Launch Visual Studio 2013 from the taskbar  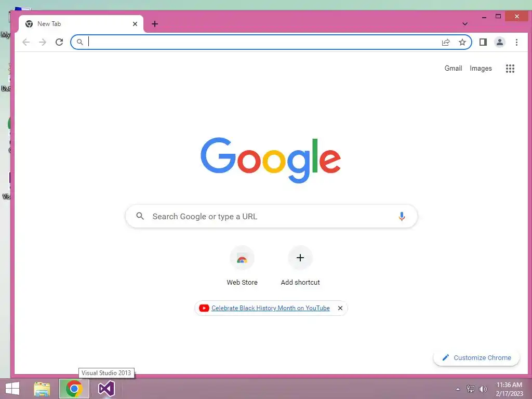(106, 389)
